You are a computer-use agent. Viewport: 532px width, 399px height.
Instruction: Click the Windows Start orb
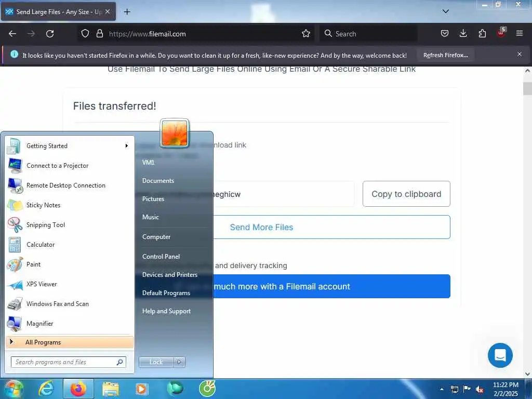[13, 389]
